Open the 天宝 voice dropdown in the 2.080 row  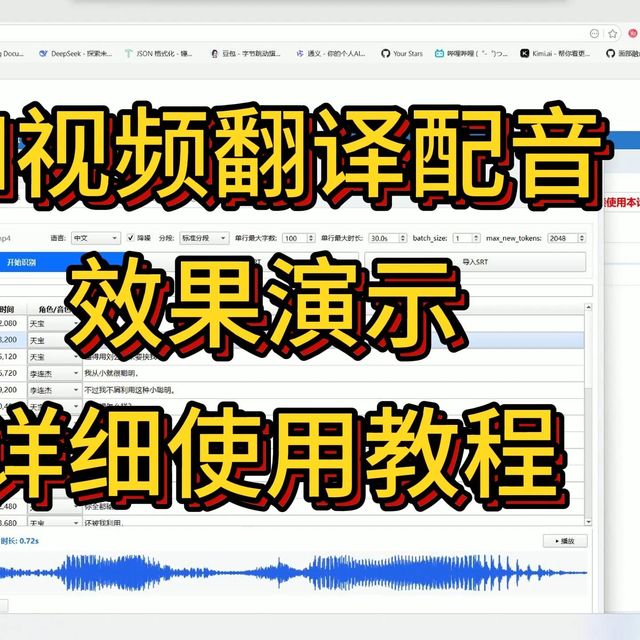tap(55, 324)
